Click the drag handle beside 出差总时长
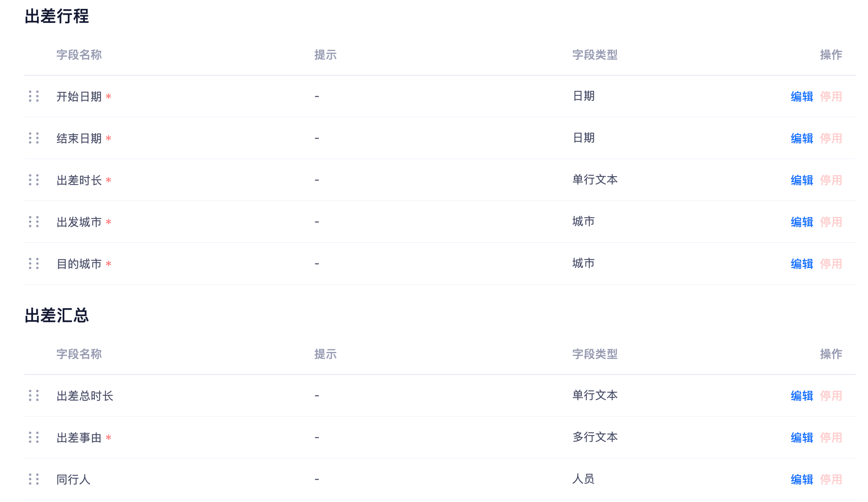Screen dimensions: 868x502 click(x=34, y=395)
